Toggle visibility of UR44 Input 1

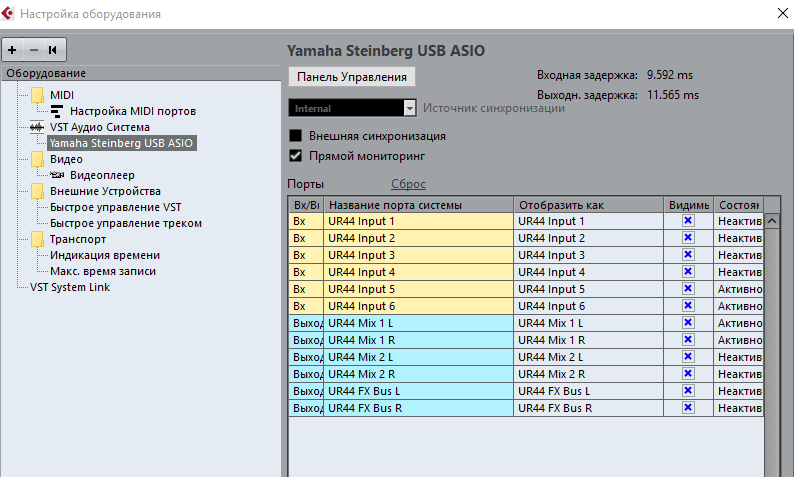[x=688, y=221]
